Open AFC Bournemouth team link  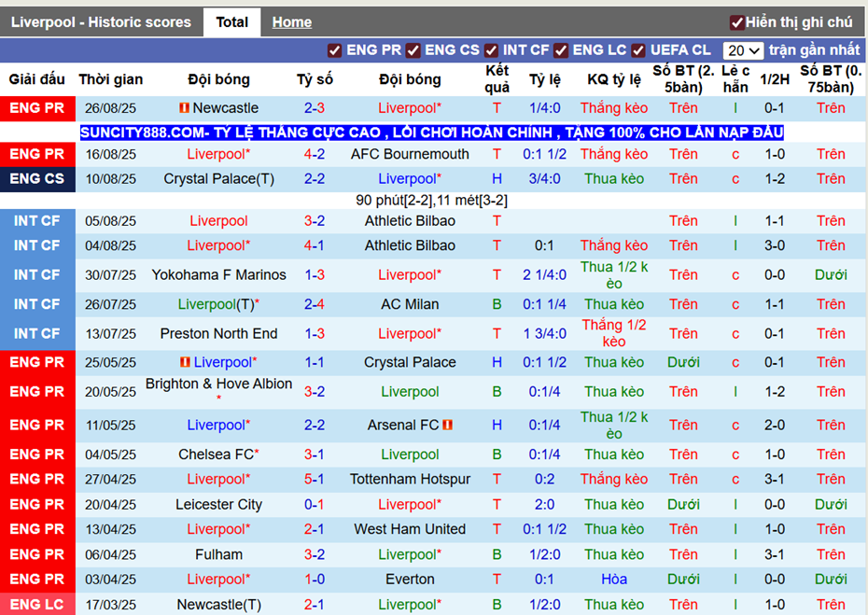[x=410, y=154]
